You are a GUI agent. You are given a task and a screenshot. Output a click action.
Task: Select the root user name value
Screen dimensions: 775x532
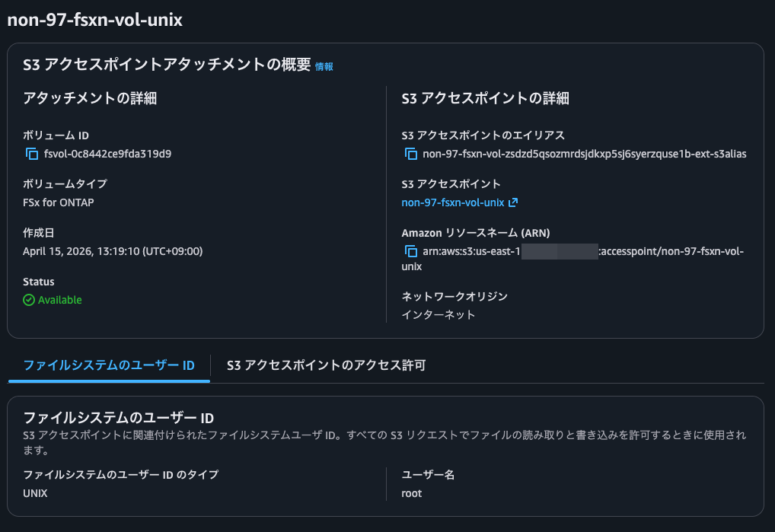click(x=411, y=493)
